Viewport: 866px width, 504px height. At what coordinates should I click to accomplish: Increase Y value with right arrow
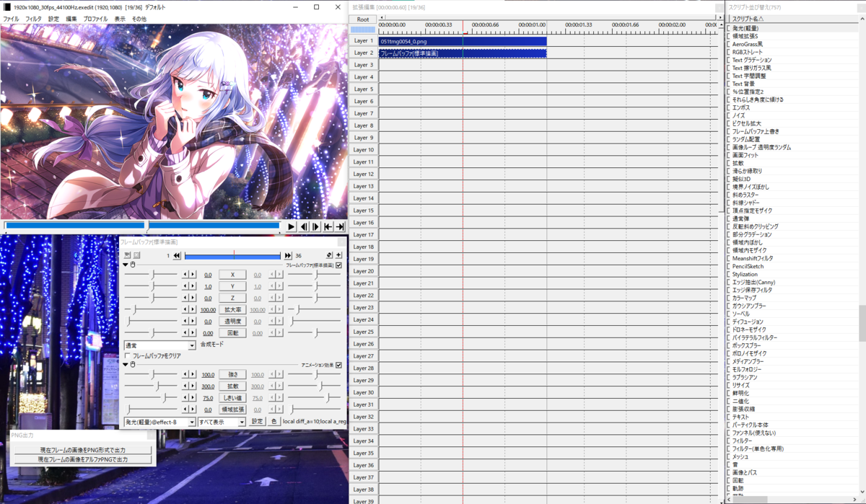point(192,286)
